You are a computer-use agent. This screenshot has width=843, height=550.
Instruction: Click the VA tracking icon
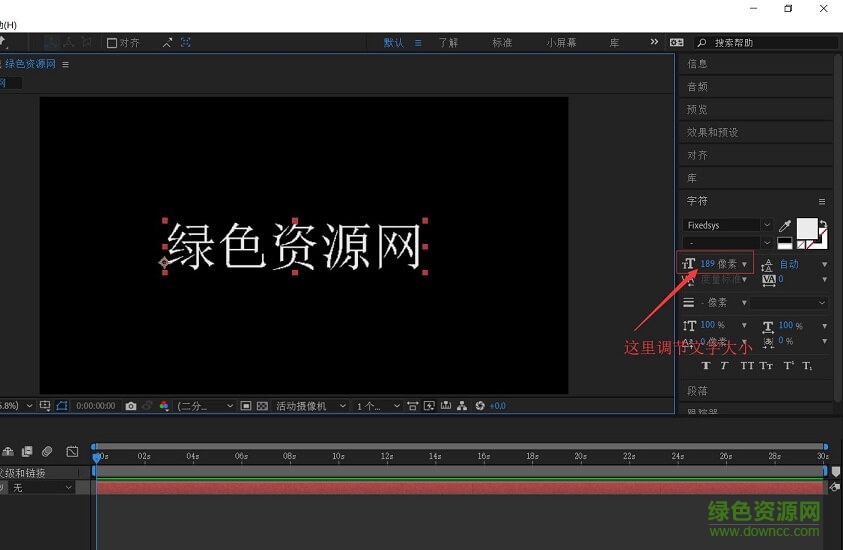[x=769, y=280]
